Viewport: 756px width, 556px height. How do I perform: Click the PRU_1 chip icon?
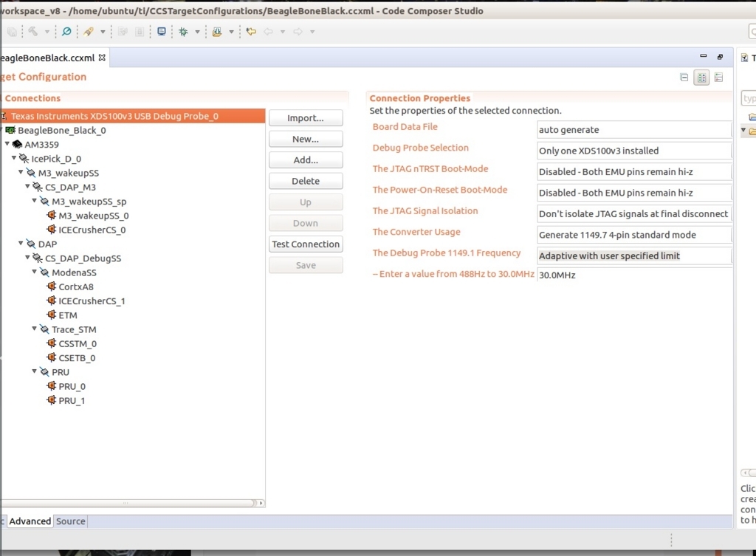tap(52, 399)
